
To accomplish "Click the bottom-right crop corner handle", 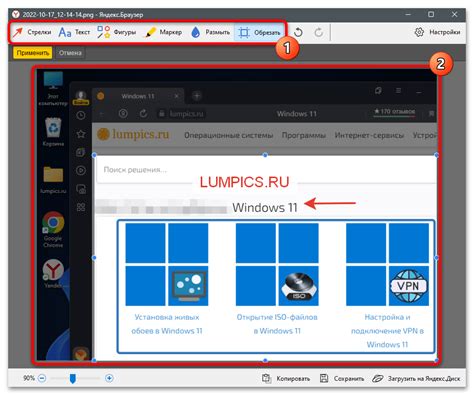I will 436,360.
